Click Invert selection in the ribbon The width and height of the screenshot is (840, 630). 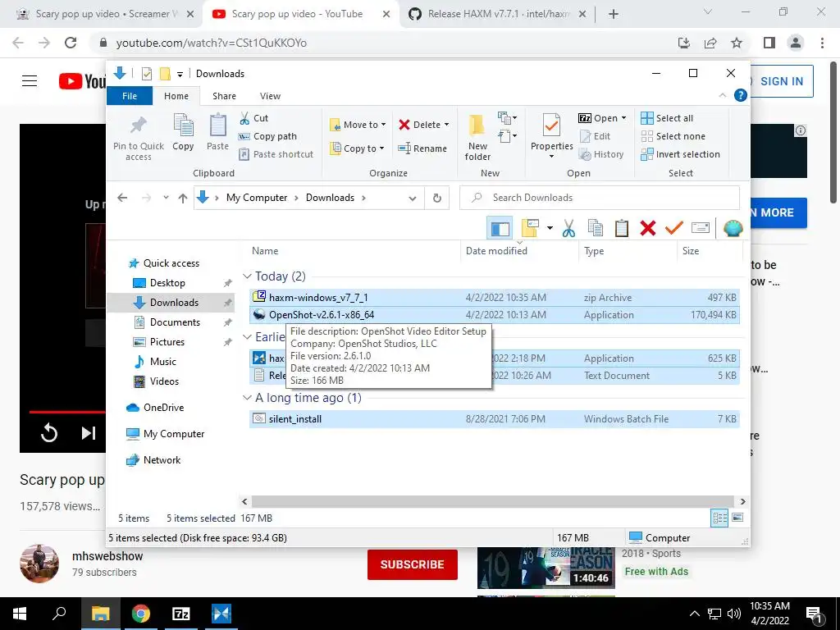click(680, 154)
